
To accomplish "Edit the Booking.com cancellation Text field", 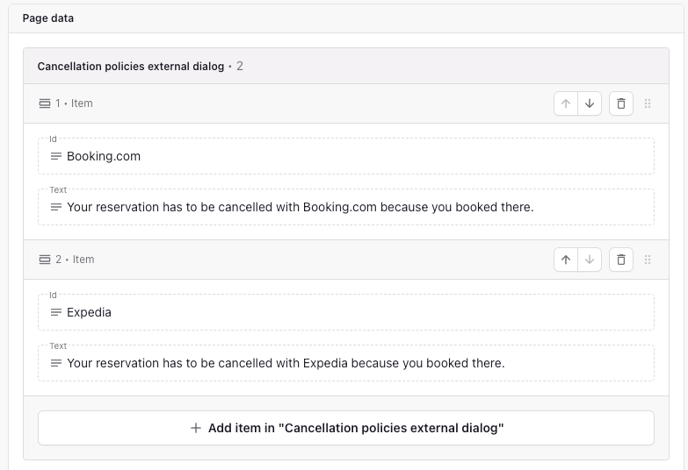I will (x=350, y=207).
